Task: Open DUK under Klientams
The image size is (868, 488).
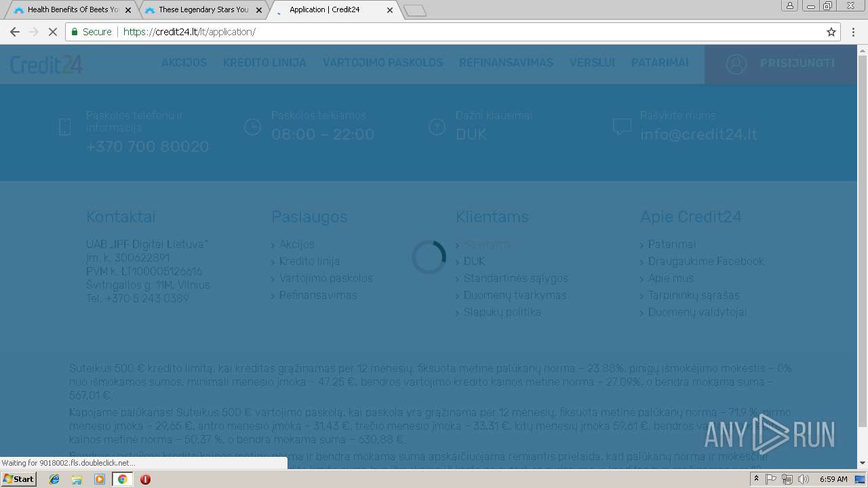Action: point(474,262)
